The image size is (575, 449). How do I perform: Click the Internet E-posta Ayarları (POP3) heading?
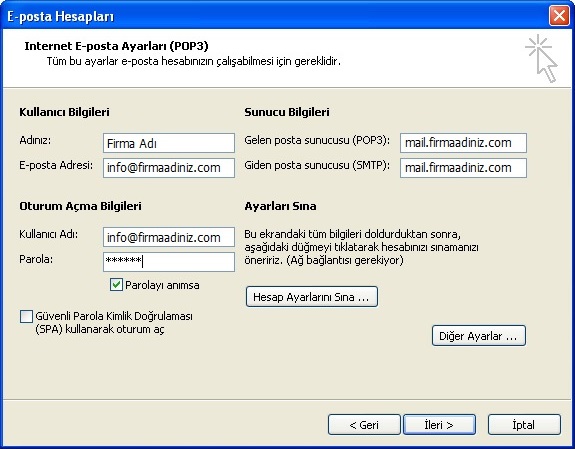[x=116, y=46]
